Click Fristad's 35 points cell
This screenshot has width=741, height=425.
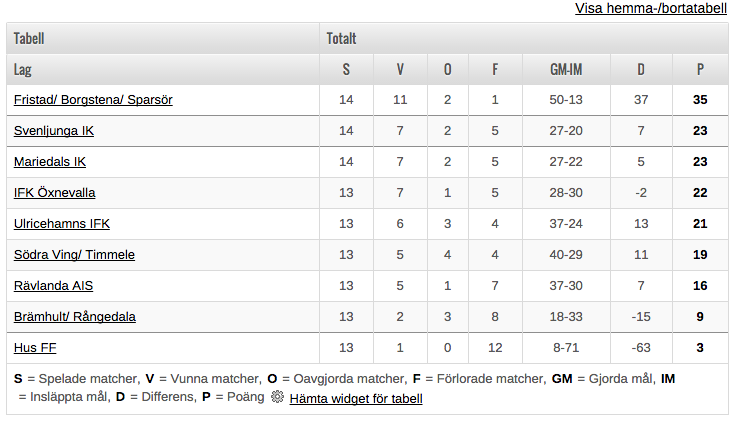pos(700,100)
